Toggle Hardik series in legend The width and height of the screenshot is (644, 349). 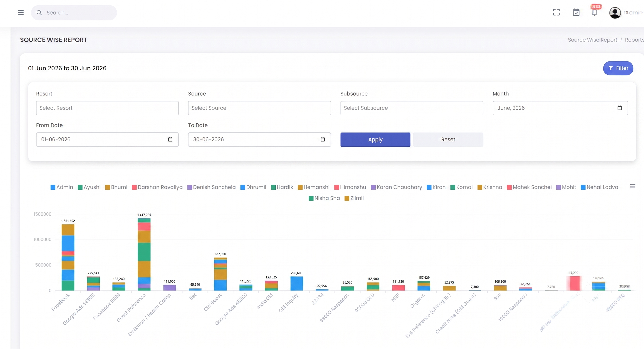point(282,187)
